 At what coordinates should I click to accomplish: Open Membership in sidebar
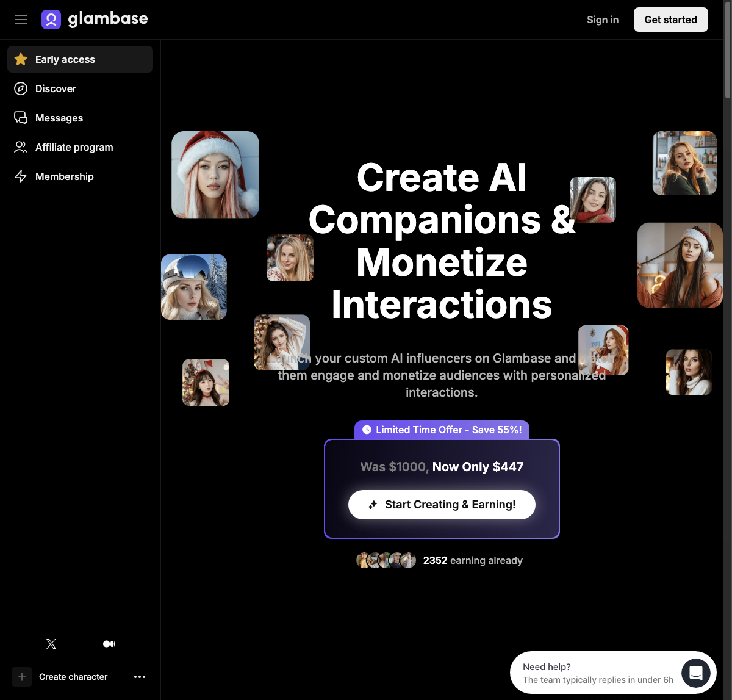pyautogui.click(x=64, y=176)
